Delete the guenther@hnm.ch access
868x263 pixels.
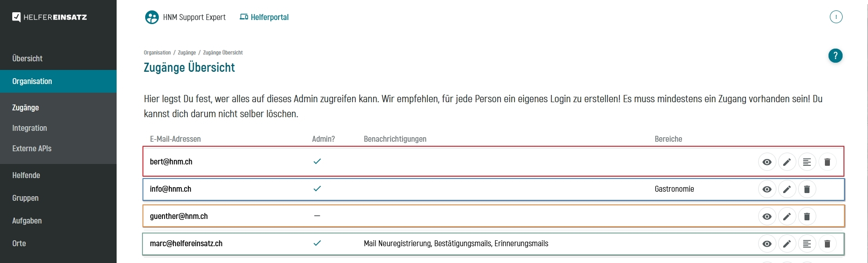(x=807, y=217)
